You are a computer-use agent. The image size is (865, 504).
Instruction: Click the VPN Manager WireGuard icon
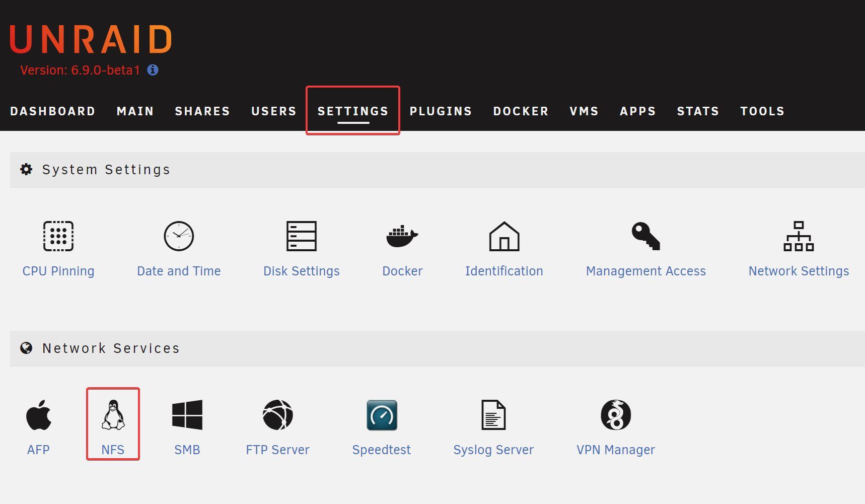pos(616,415)
